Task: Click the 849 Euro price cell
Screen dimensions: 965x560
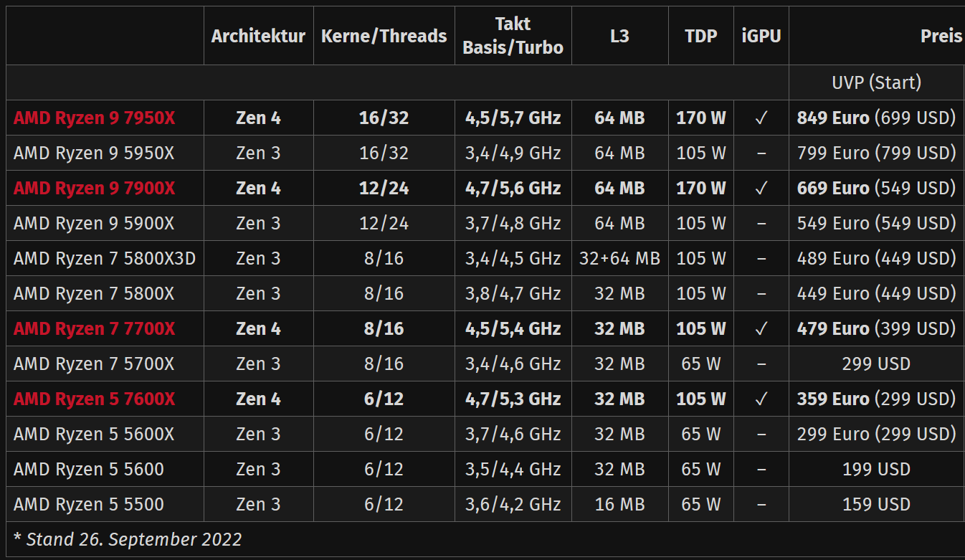Action: [876, 118]
